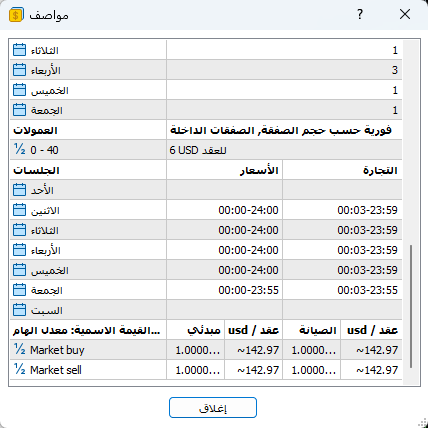Click the gold dollar icon in title bar
Image resolution: width=428 pixels, height=428 pixels.
tap(16, 15)
